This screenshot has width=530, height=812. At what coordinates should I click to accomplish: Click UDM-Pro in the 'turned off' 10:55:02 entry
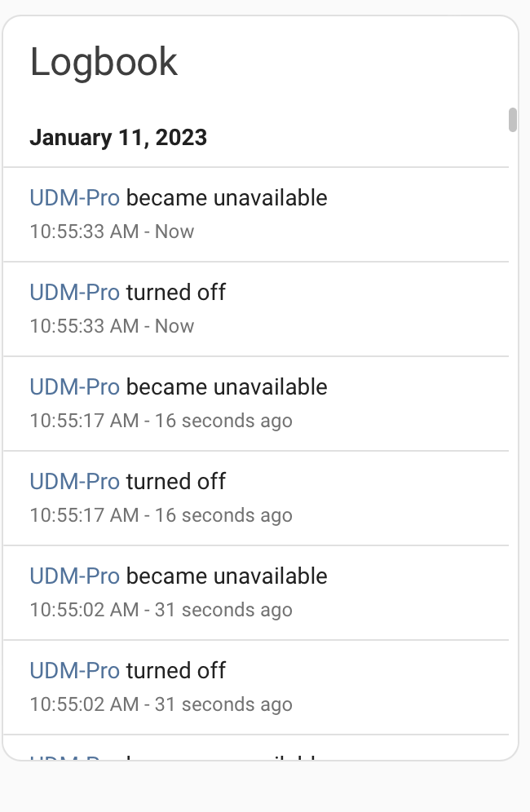(x=74, y=670)
